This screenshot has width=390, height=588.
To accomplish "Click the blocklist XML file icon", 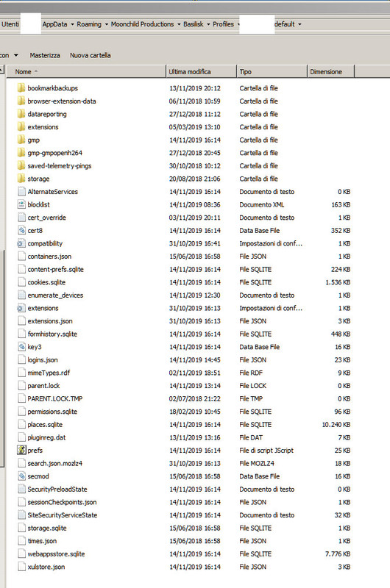I will point(22,204).
